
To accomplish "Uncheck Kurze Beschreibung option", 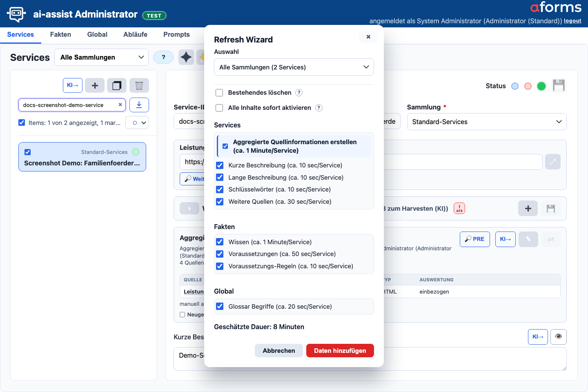I will click(x=220, y=165).
